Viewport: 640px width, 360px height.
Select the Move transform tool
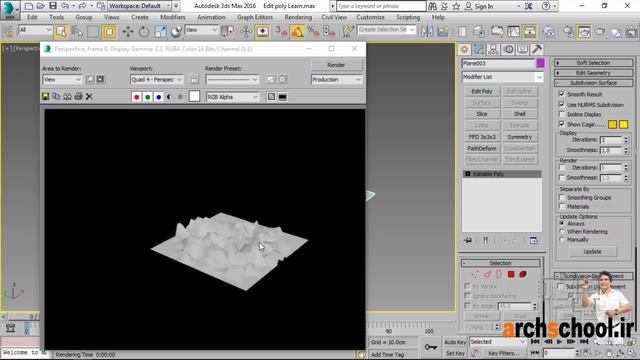[x=128, y=31]
